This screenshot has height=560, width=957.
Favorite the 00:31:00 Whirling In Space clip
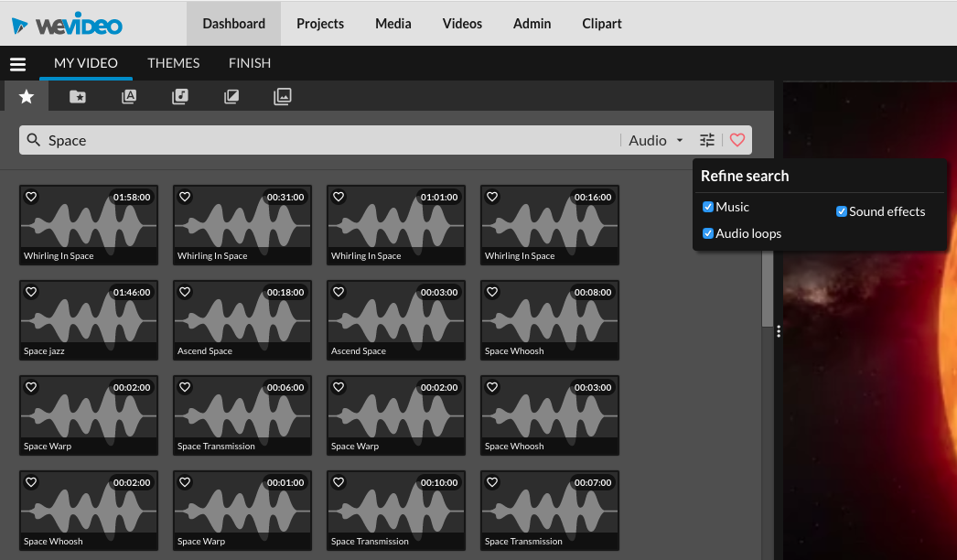pyautogui.click(x=185, y=197)
